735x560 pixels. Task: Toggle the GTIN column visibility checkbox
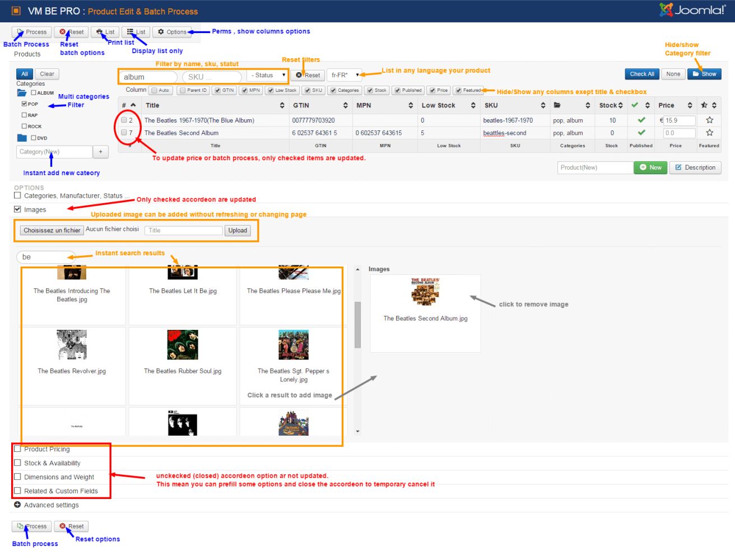point(217,90)
